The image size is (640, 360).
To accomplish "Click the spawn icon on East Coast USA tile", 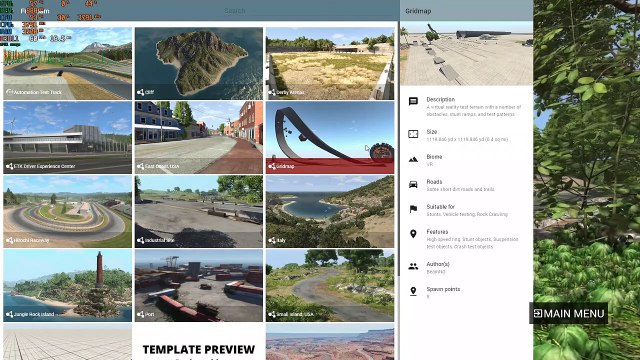I will [x=140, y=166].
